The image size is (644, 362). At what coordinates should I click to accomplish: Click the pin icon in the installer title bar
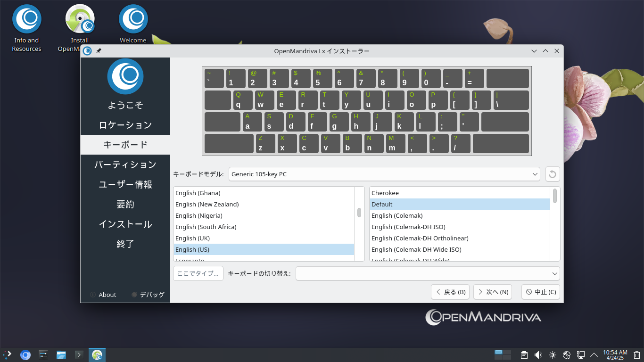[x=99, y=51]
